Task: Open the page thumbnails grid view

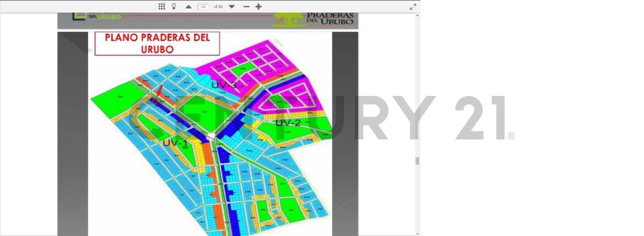Action: (x=162, y=6)
